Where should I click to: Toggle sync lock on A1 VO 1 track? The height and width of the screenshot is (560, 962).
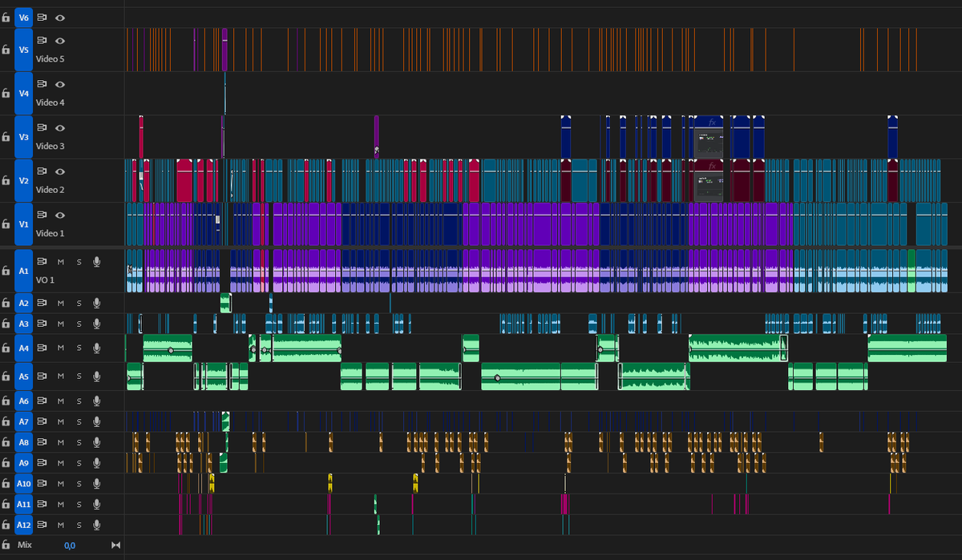(42, 261)
